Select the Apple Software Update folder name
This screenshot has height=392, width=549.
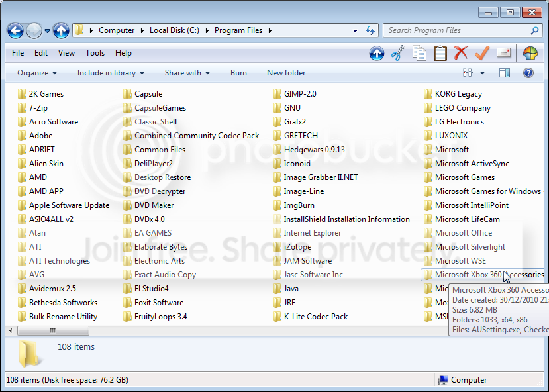[70, 205]
